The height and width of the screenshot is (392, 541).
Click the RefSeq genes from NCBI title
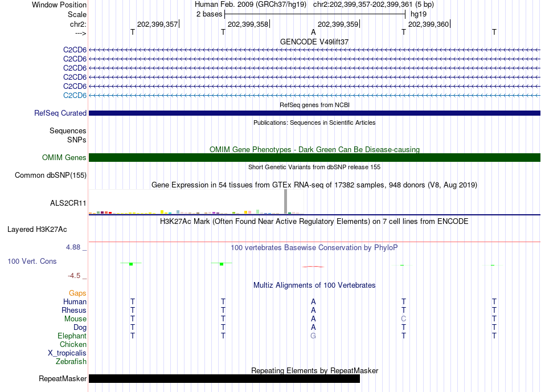pos(314,105)
